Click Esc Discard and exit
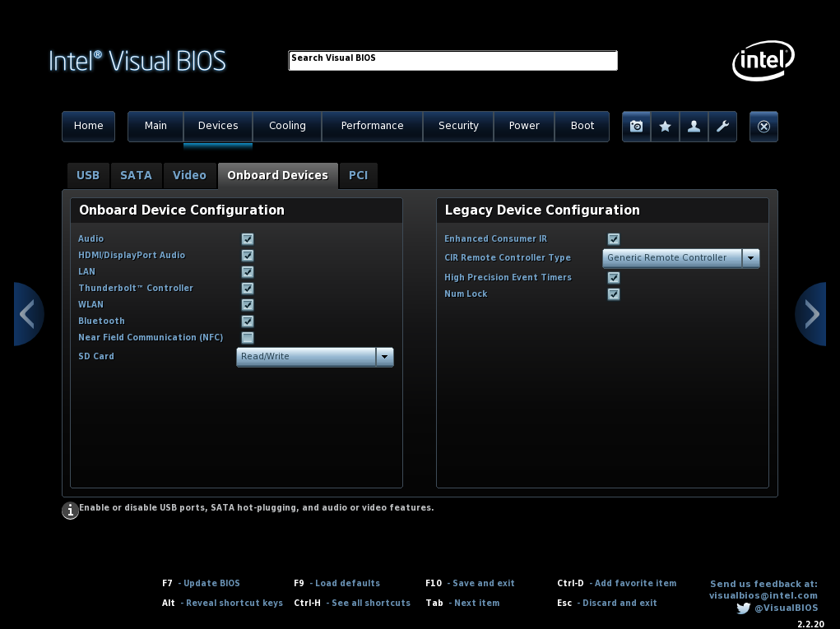The width and height of the screenshot is (840, 629). [x=607, y=604]
